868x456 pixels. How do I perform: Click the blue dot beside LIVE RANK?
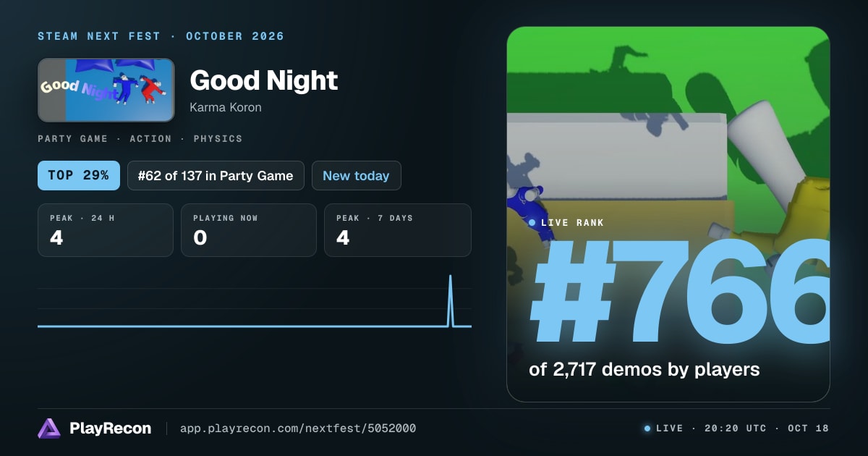(532, 223)
